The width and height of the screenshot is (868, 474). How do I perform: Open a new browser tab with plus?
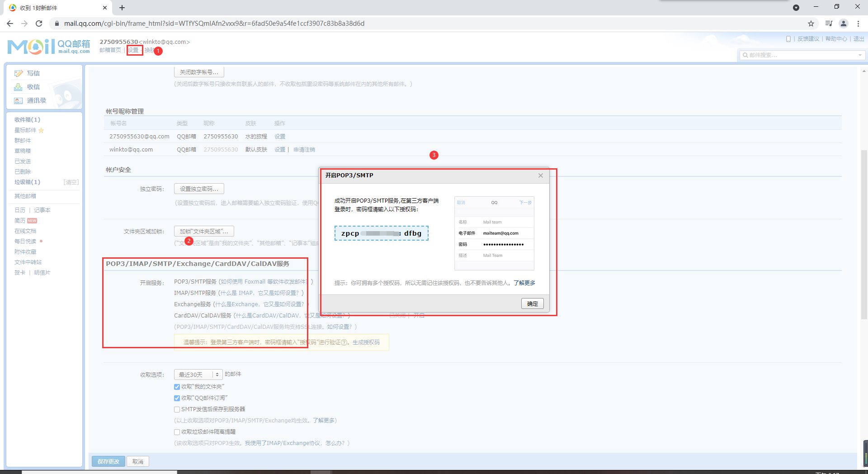[122, 8]
